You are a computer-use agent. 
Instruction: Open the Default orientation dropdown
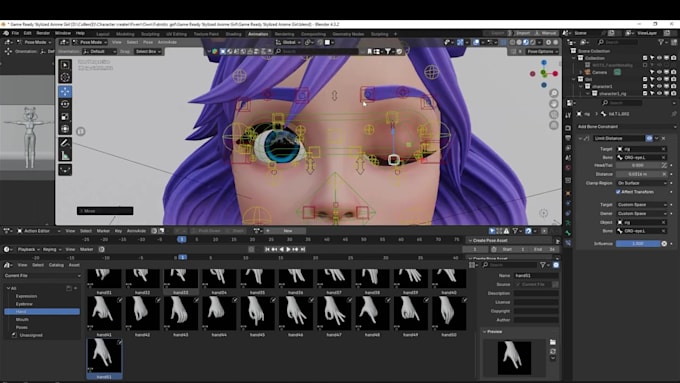[x=100, y=51]
